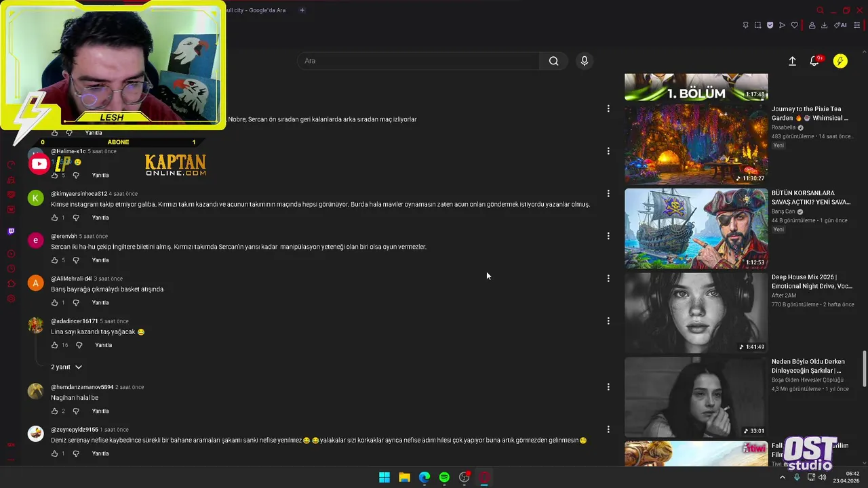Like the comment by @adadincer16171
The image size is (868, 488).
55,345
